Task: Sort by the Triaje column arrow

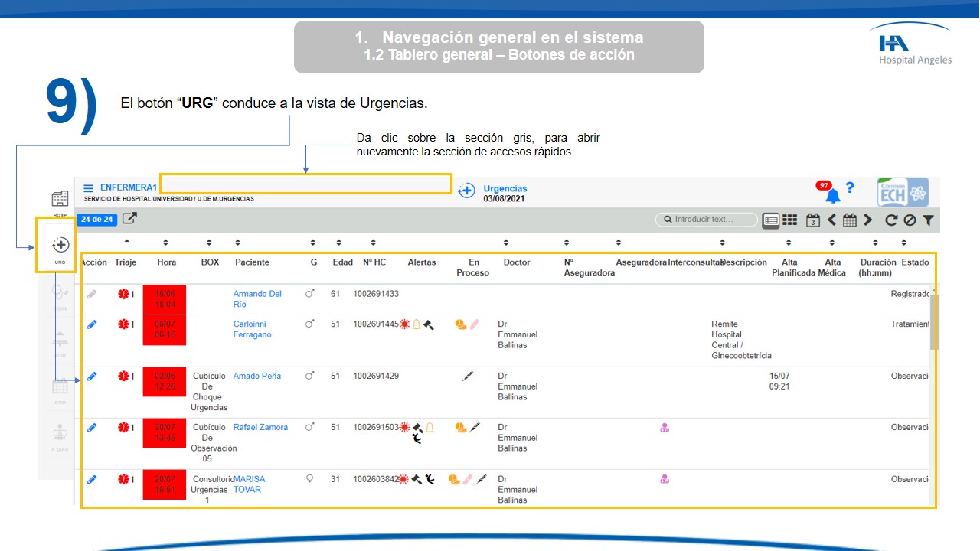Action: (126, 243)
